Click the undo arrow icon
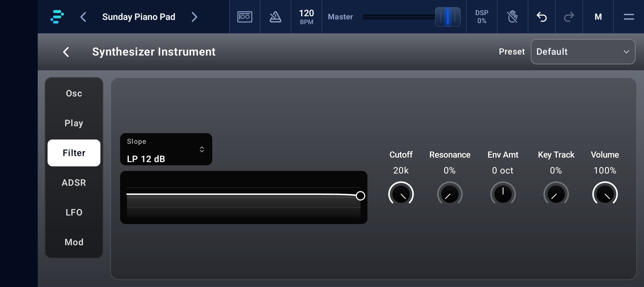This screenshot has width=644, height=287. pos(542,17)
